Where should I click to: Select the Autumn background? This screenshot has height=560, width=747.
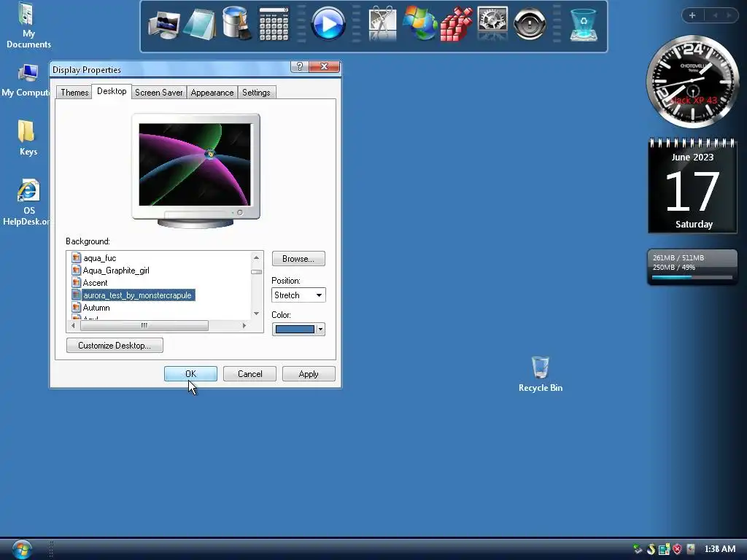(96, 308)
